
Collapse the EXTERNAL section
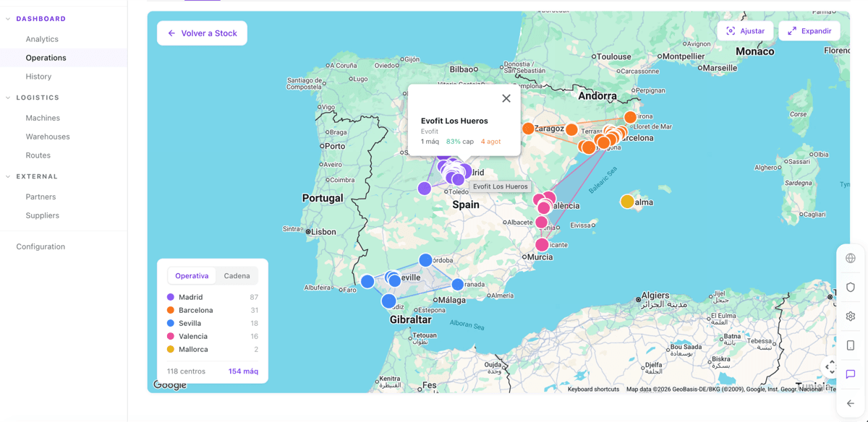[x=8, y=176]
